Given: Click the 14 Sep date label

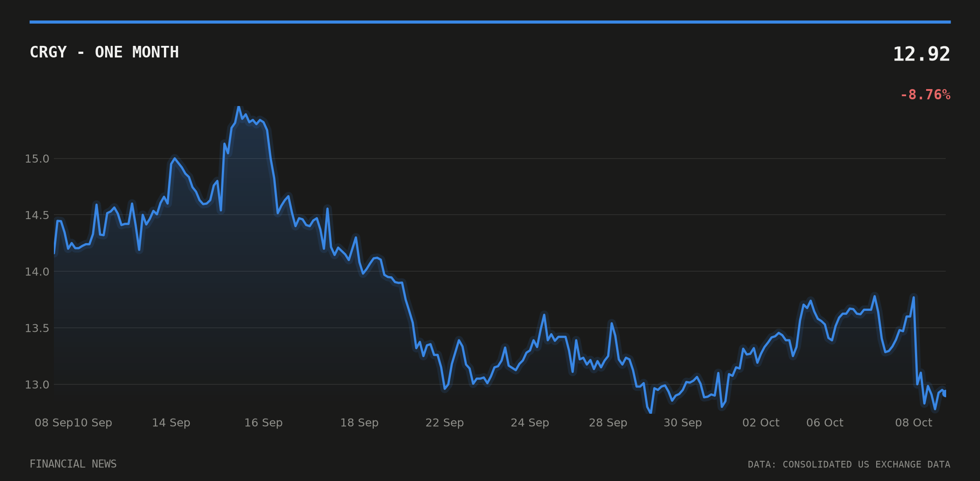Looking at the screenshot, I should (171, 423).
